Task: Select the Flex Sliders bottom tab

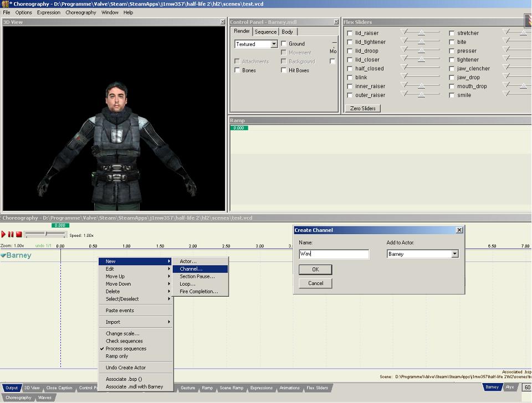Action: click(317, 387)
